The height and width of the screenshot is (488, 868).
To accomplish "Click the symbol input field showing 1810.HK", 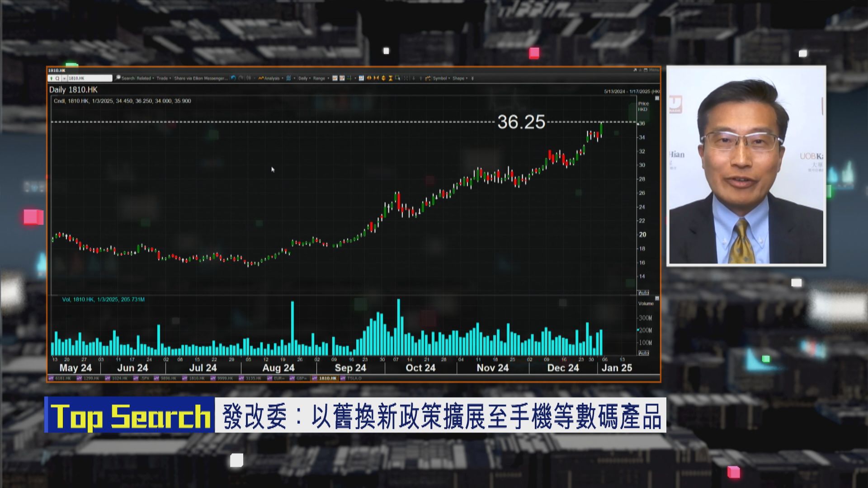I will (x=90, y=78).
